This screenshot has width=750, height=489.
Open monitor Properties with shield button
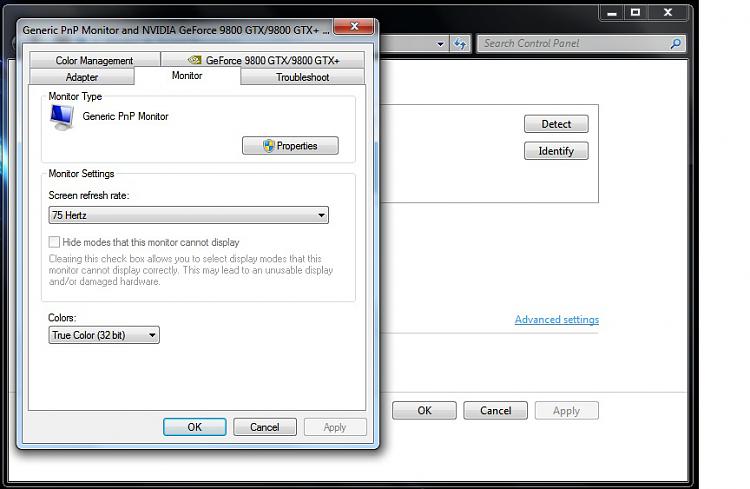click(290, 145)
